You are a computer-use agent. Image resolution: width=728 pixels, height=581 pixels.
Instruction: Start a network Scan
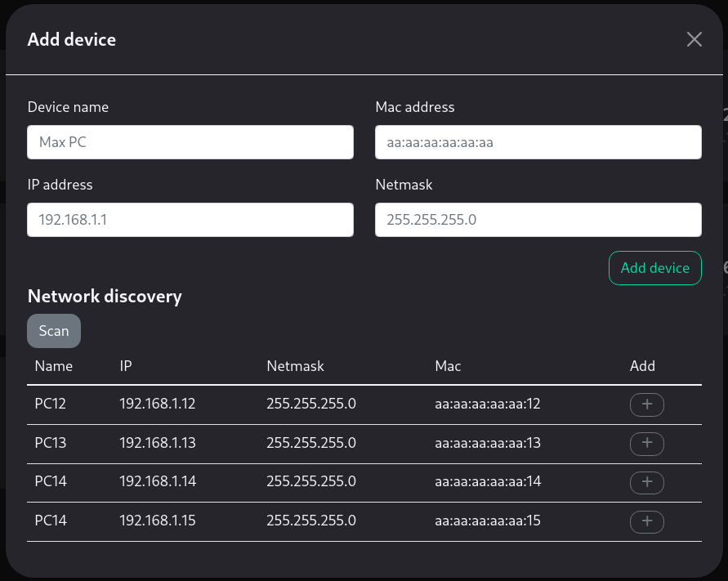pos(54,331)
